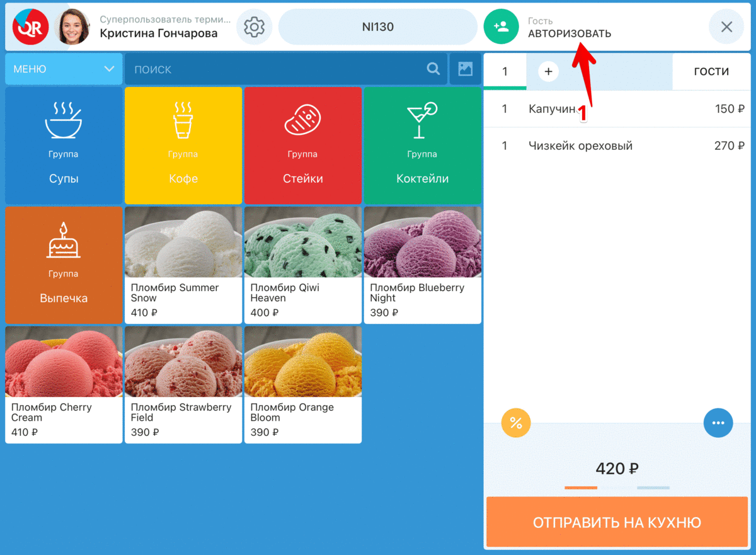Click the search magnifier icon

tap(433, 69)
